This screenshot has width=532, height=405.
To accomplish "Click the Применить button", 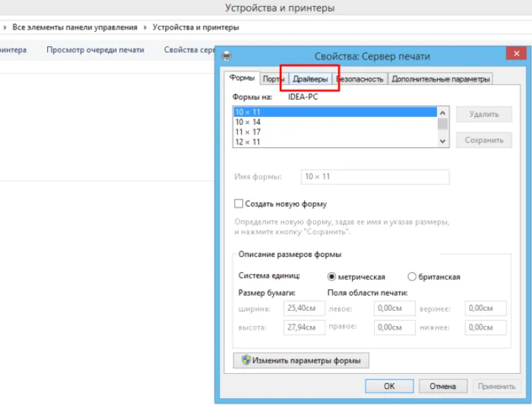I will point(497,386).
